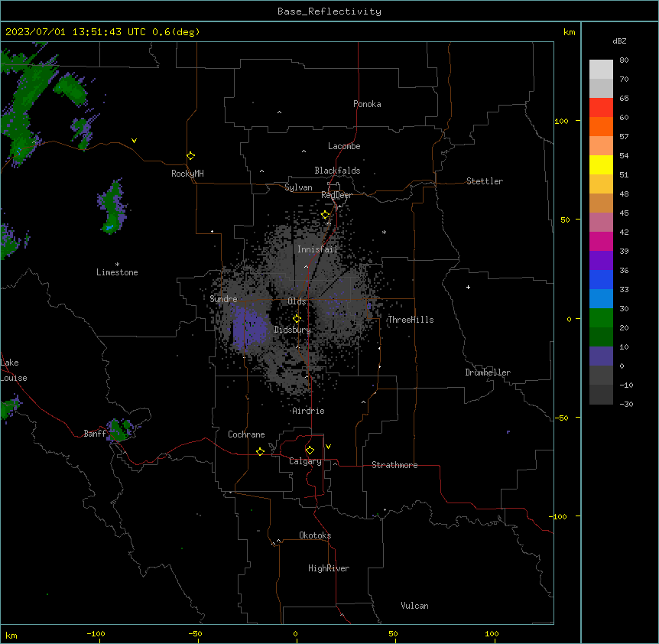Click the Banff label
The width and height of the screenshot is (659, 644).
pyautogui.click(x=95, y=434)
